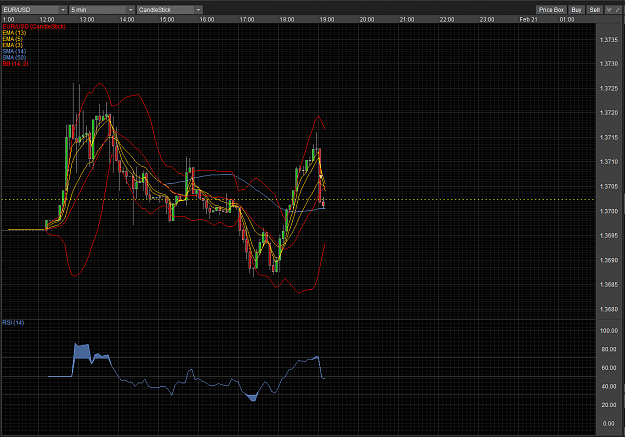Click the RSI 80.00 scale label
The height and width of the screenshot is (437, 625).
point(609,349)
